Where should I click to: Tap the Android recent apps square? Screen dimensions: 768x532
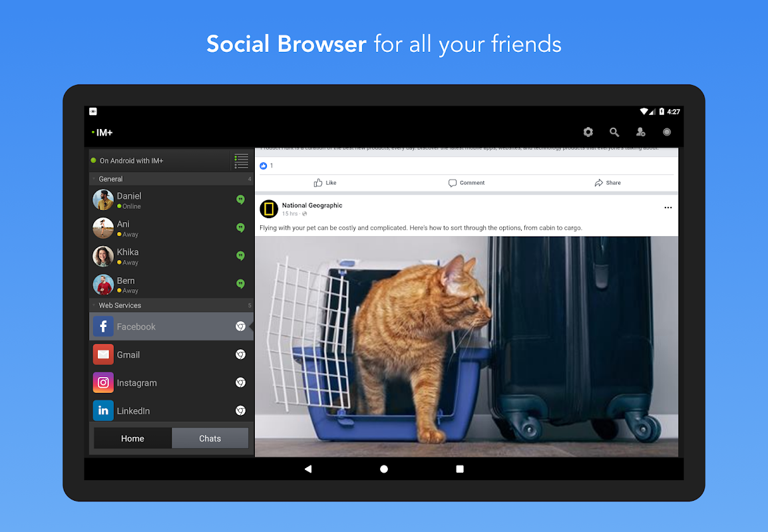(x=459, y=469)
